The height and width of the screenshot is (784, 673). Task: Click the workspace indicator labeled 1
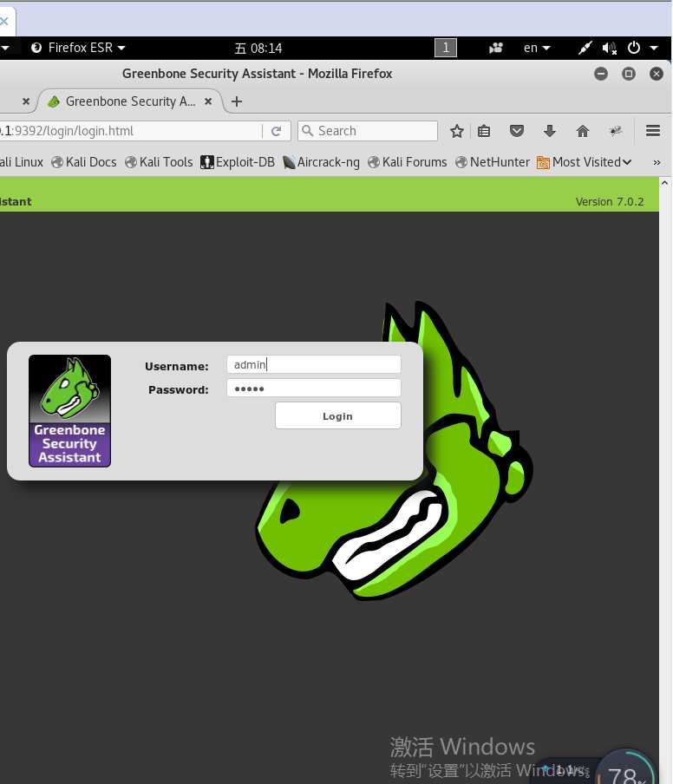tap(446, 48)
